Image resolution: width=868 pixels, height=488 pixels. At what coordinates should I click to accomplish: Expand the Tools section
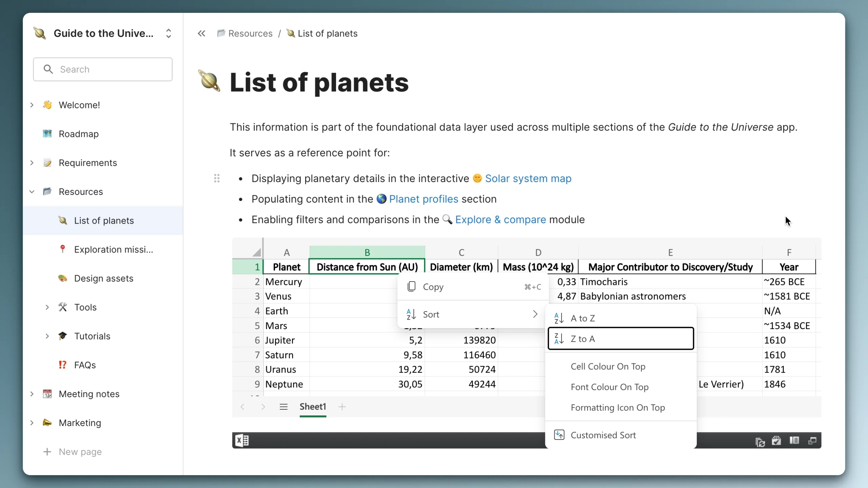(47, 307)
